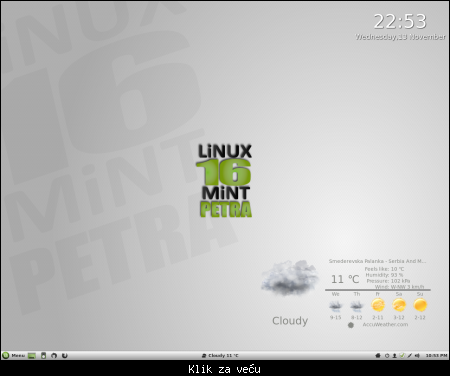This screenshot has width=450, height=376.
Task: Click the Cloudy label under the cloud
Action: pyautogui.click(x=290, y=321)
